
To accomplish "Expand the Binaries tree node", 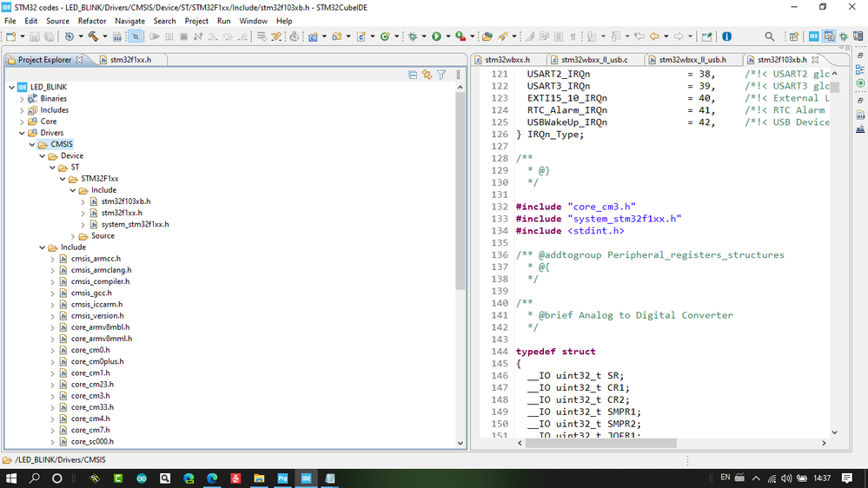I will coord(22,98).
